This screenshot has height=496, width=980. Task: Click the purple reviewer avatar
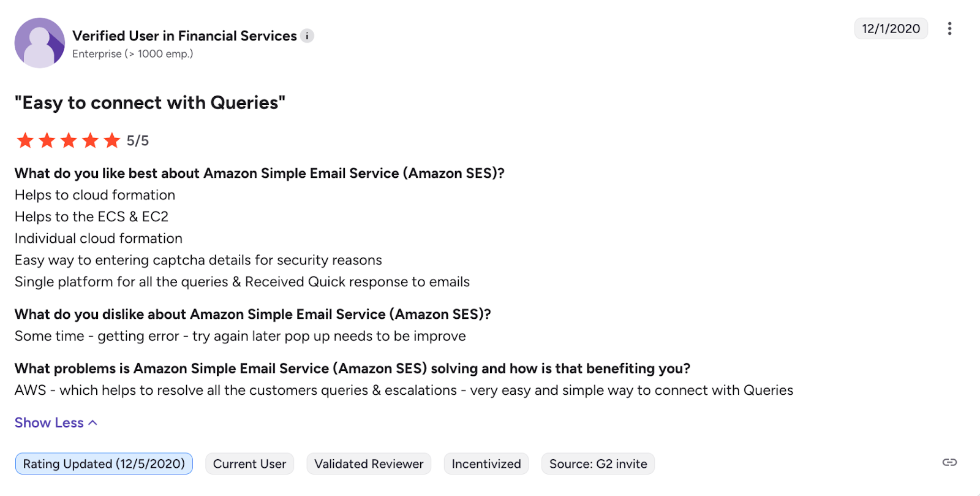[40, 43]
